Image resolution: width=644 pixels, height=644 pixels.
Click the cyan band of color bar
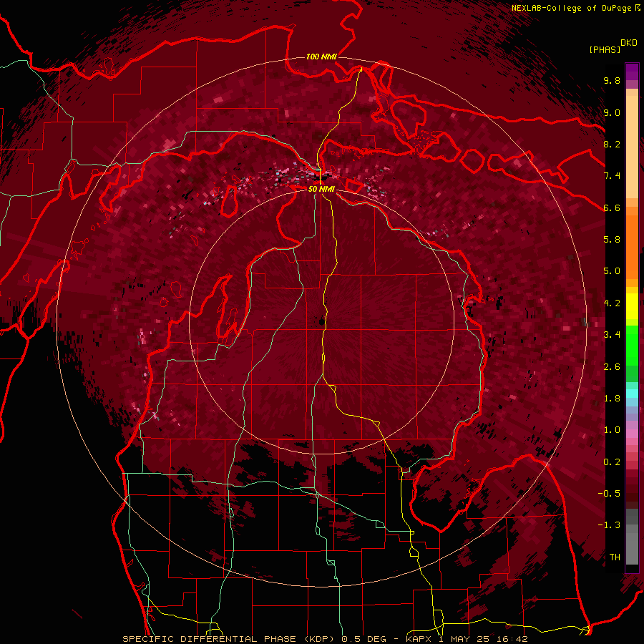(x=632, y=394)
